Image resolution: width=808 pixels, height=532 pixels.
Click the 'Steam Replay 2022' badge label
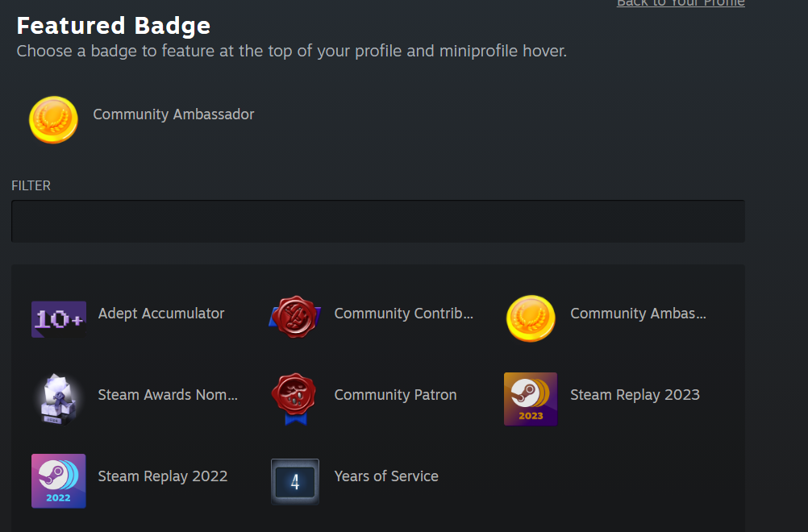163,476
